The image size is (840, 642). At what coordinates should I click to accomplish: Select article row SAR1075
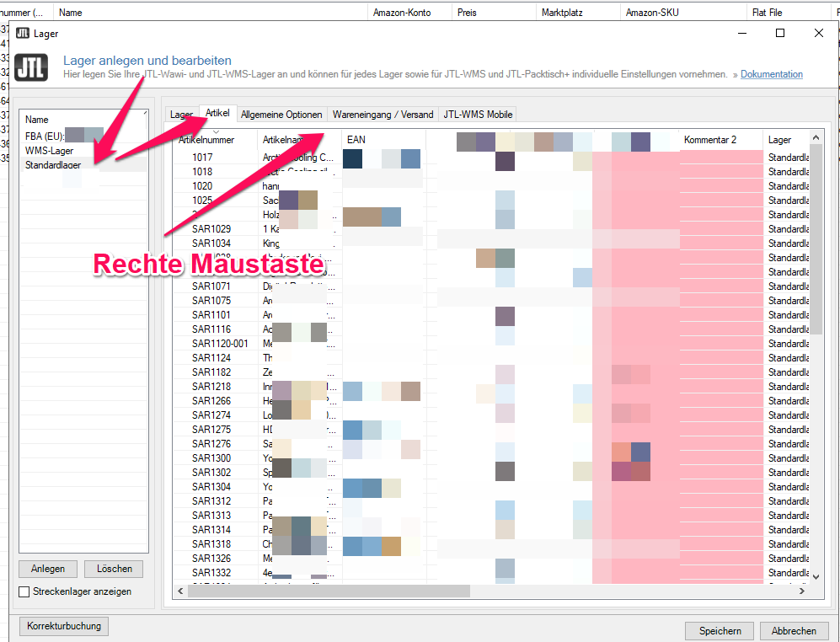[x=490, y=301]
